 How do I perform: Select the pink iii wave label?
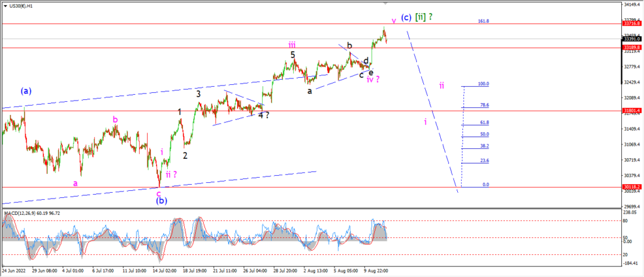click(292, 45)
